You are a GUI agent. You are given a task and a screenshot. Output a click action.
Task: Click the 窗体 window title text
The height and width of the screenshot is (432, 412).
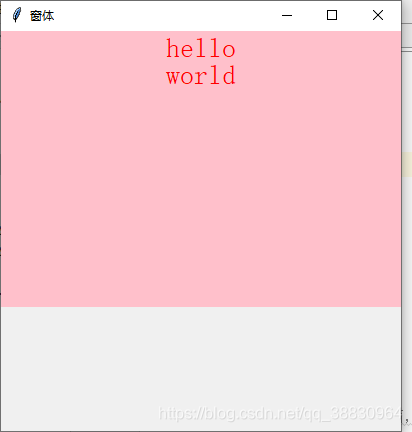point(42,16)
